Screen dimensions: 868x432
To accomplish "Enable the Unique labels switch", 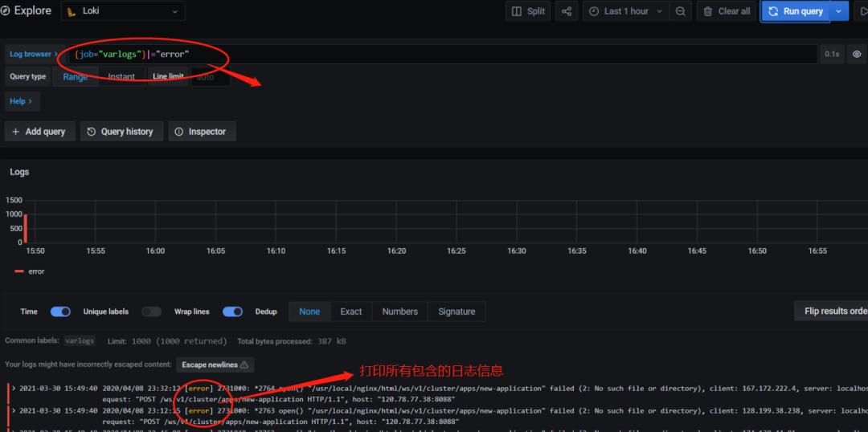I will pos(151,312).
